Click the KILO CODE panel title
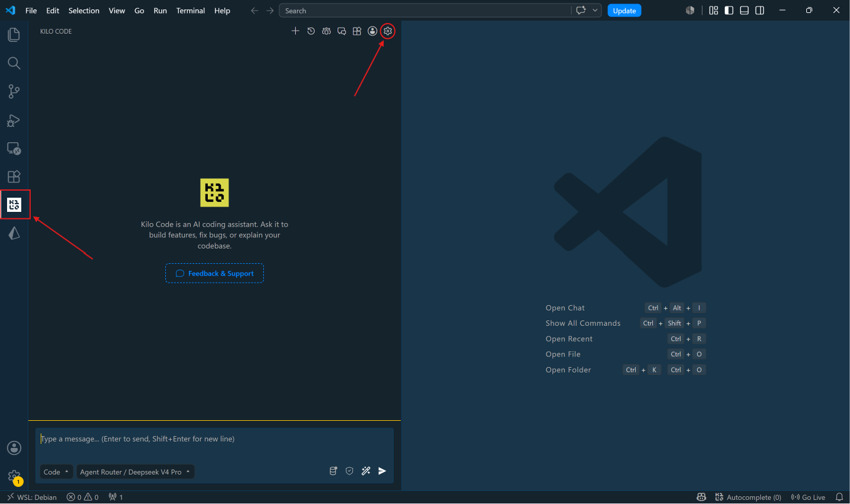The height and width of the screenshot is (504, 850). pos(56,31)
